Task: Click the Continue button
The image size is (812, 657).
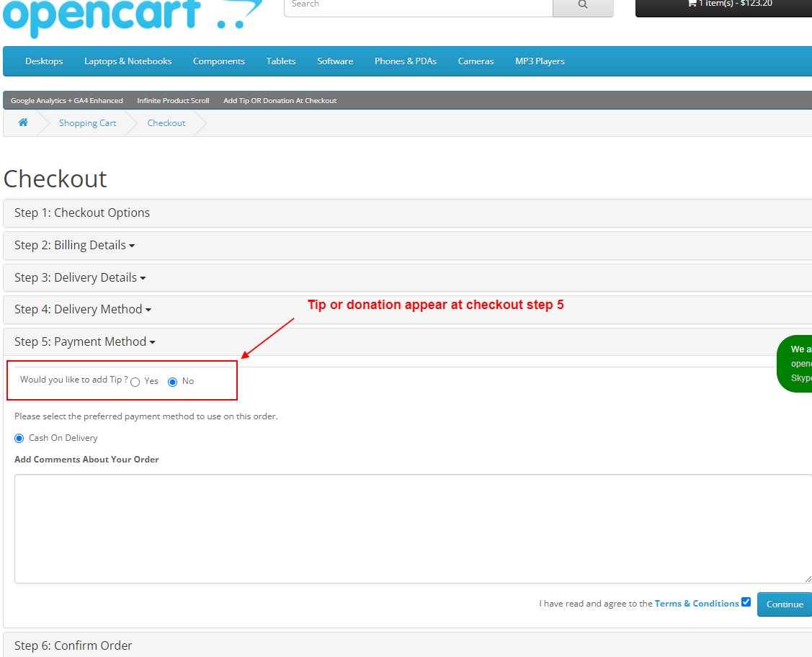Action: 784,604
